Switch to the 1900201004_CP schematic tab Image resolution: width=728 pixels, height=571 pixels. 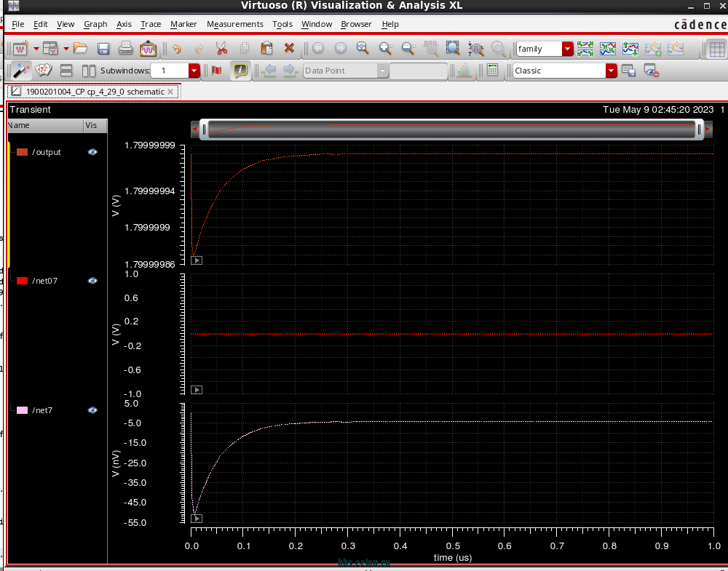pyautogui.click(x=94, y=92)
